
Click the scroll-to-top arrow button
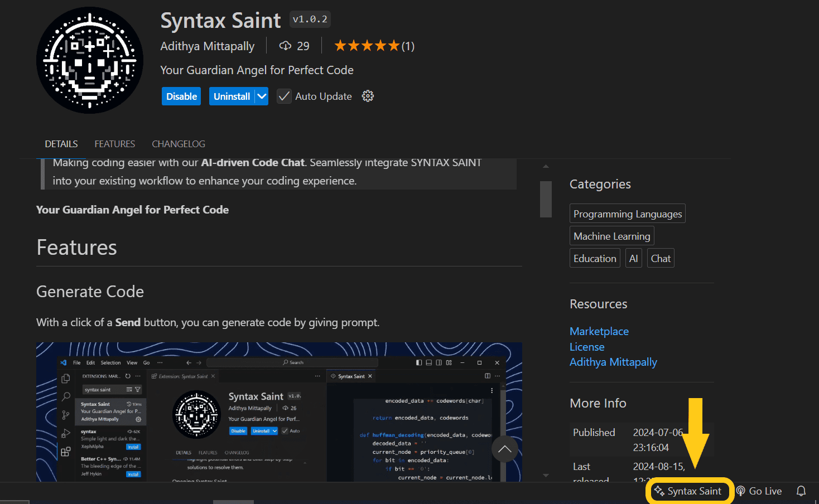[505, 449]
